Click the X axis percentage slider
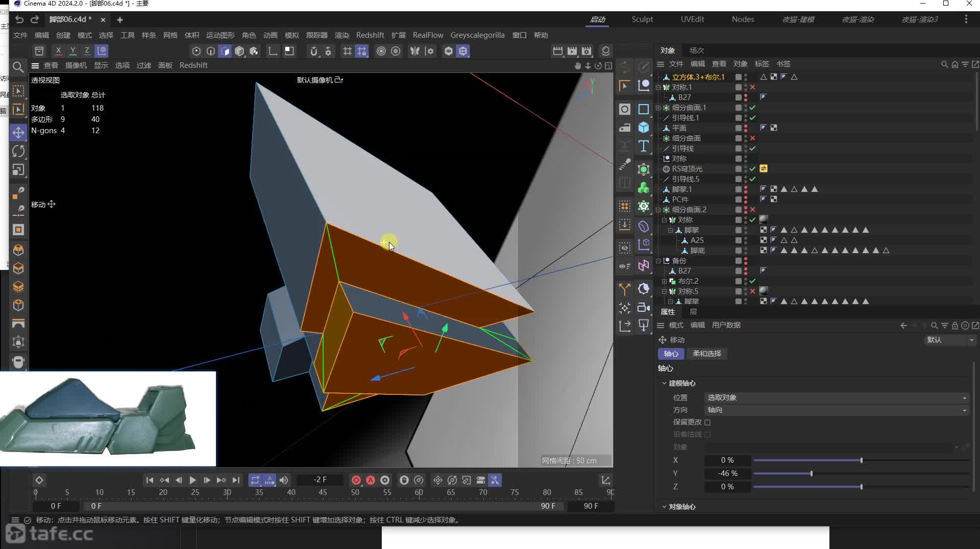Viewport: 980px width, 549px height. point(861,460)
